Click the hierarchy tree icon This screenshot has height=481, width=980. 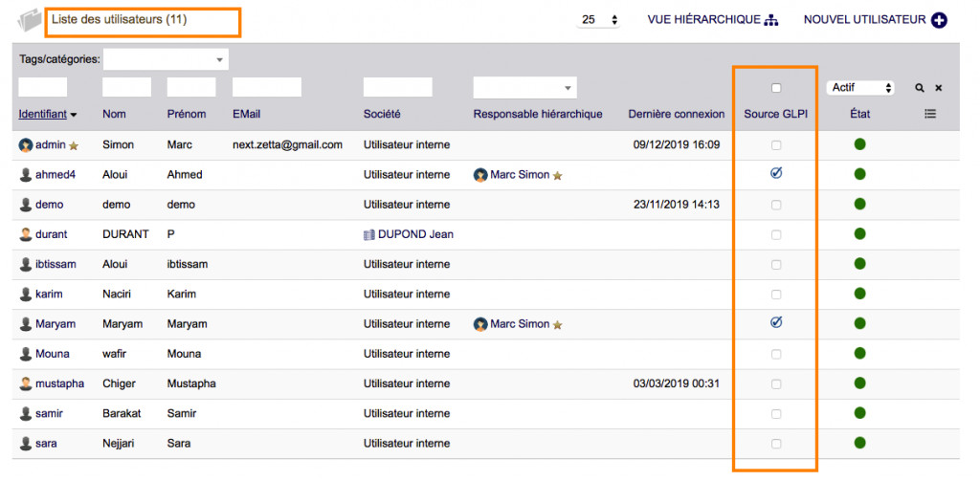tap(771, 20)
